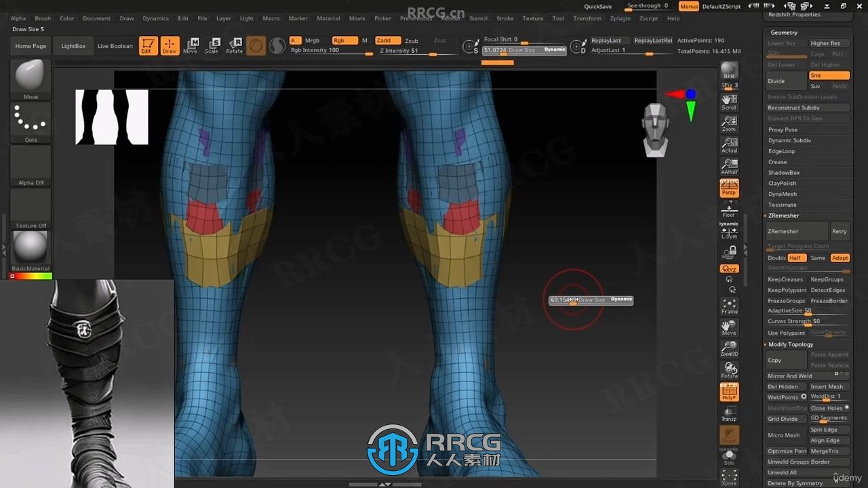Click the LightBox button

coord(73,46)
